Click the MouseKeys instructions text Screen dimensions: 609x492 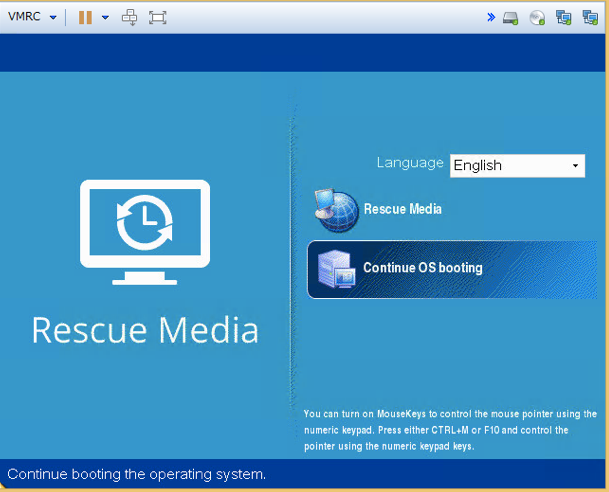[450, 430]
